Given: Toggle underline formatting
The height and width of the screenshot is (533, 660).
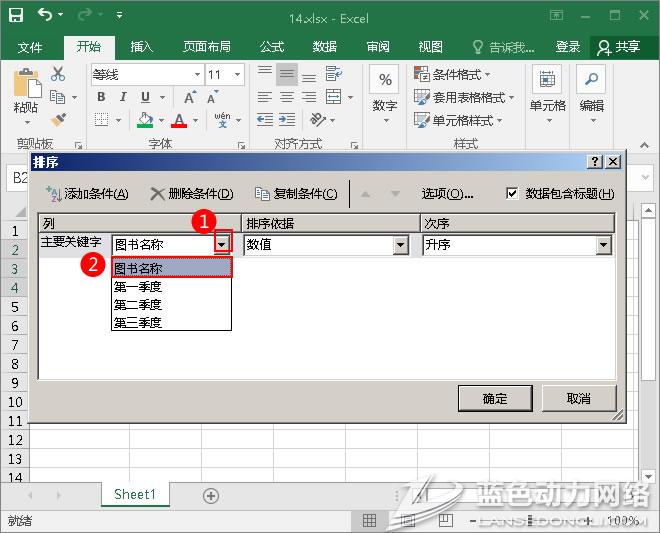Looking at the screenshot, I should click(x=145, y=97).
